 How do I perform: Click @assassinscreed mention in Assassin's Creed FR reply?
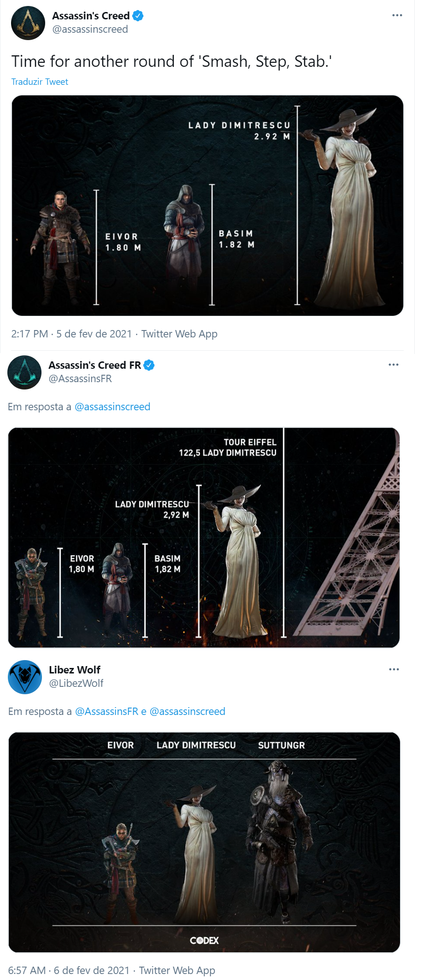[x=112, y=407]
